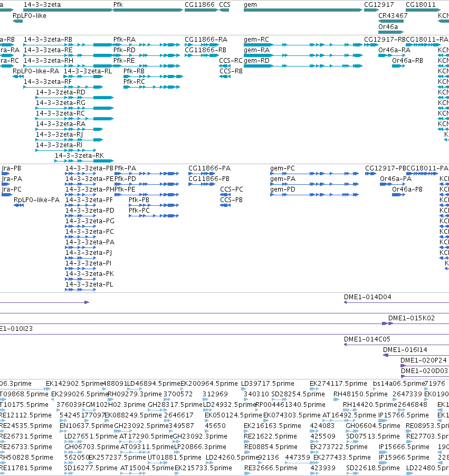Screen dimensions: 449x476
Task: Click EST SD28254.5prime
Action: (x=298, y=394)
